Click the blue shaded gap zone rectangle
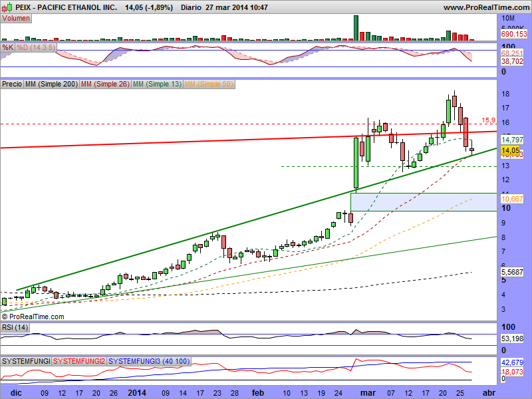 coord(424,202)
